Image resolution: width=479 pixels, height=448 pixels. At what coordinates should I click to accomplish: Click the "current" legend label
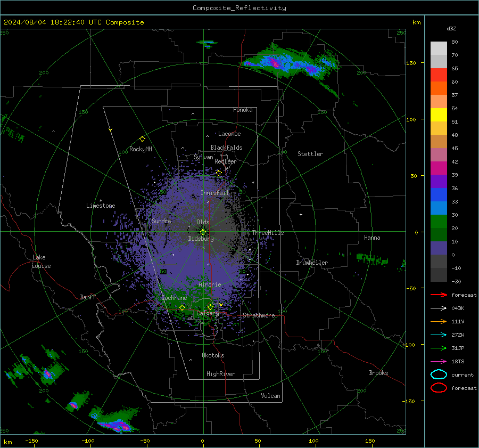[x=463, y=375]
